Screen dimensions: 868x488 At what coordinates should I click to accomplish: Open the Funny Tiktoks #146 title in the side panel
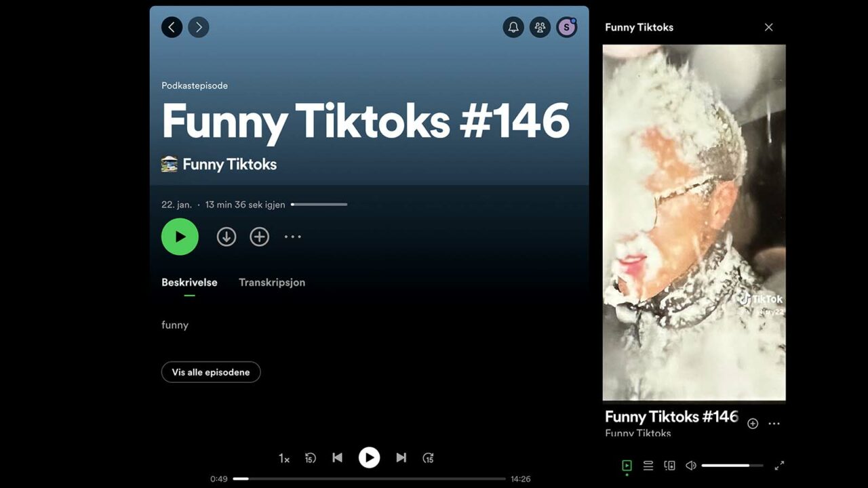(671, 416)
